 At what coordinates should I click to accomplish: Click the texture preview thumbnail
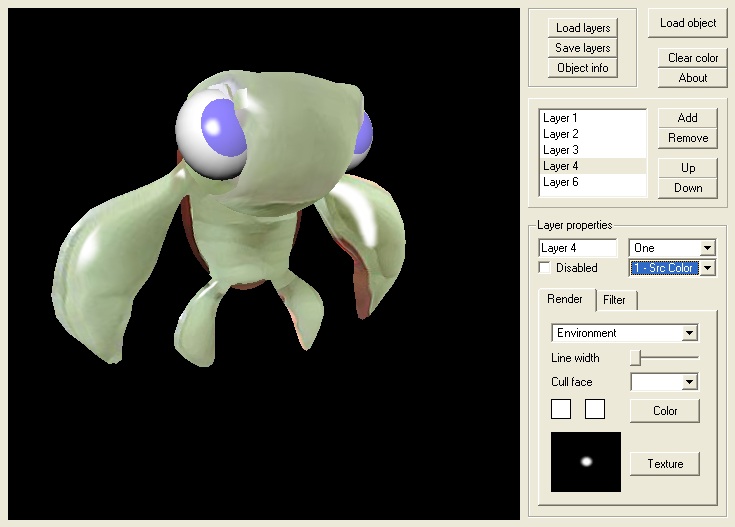pyautogui.click(x=586, y=462)
